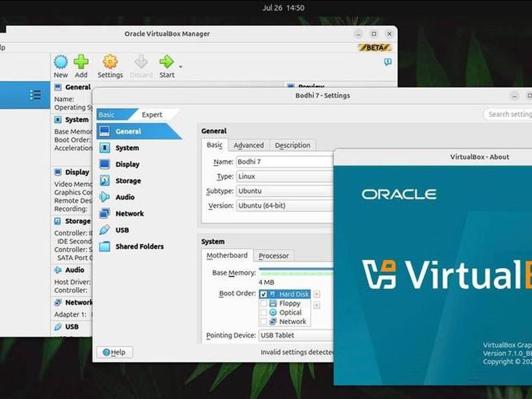
Task: Open the machine tools list menu icon
Action: click(x=35, y=95)
